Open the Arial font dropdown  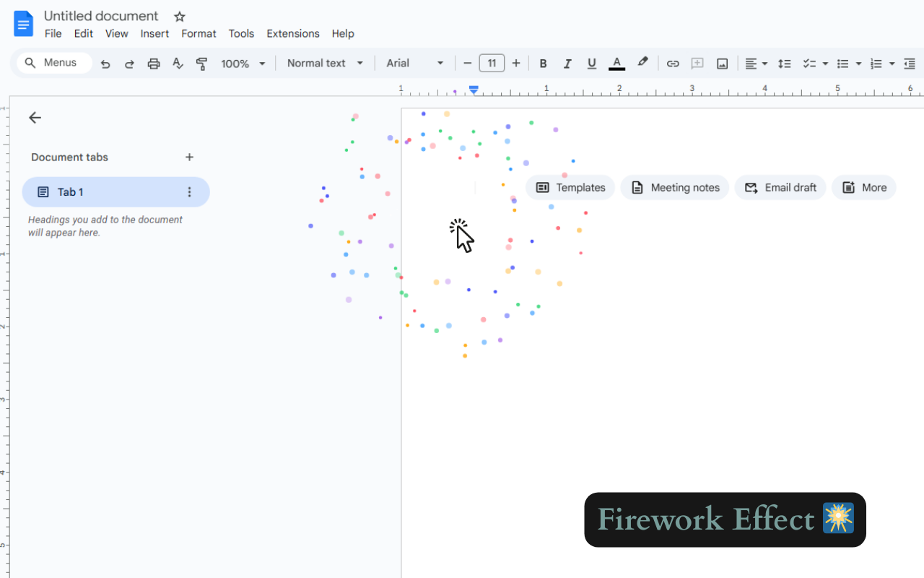point(415,64)
